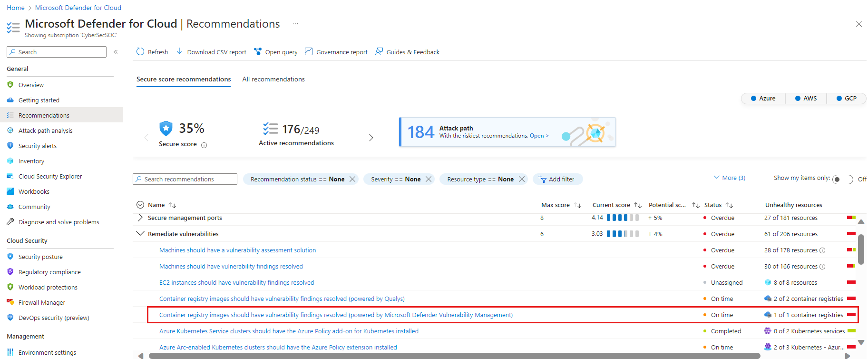
Task: Open the query explorer icon
Action: click(x=258, y=52)
